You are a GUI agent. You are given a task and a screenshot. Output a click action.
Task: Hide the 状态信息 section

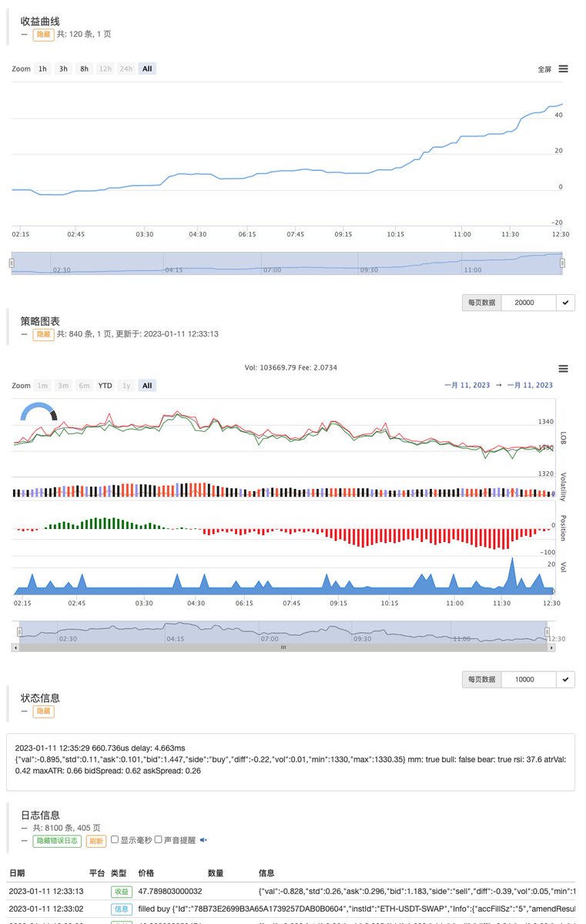point(43,711)
